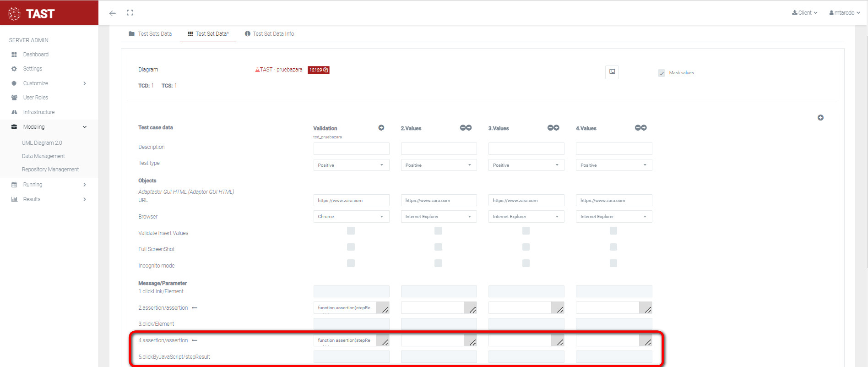Check Validate Insert Values for 2.Values column
The height and width of the screenshot is (367, 868).
coord(438,231)
